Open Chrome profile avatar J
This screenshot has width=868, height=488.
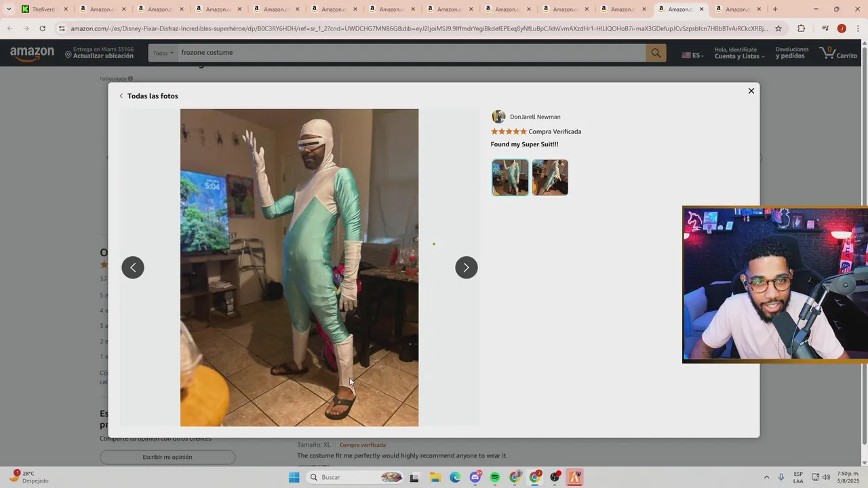[842, 28]
